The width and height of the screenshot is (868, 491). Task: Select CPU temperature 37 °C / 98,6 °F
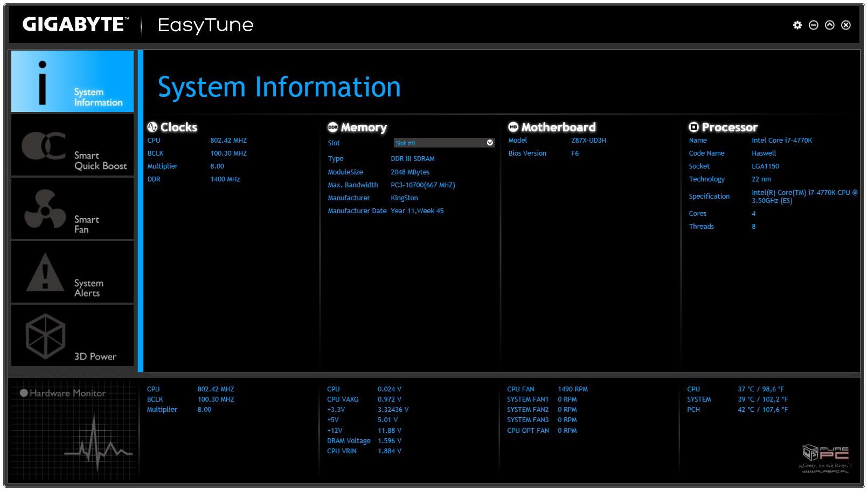click(761, 389)
